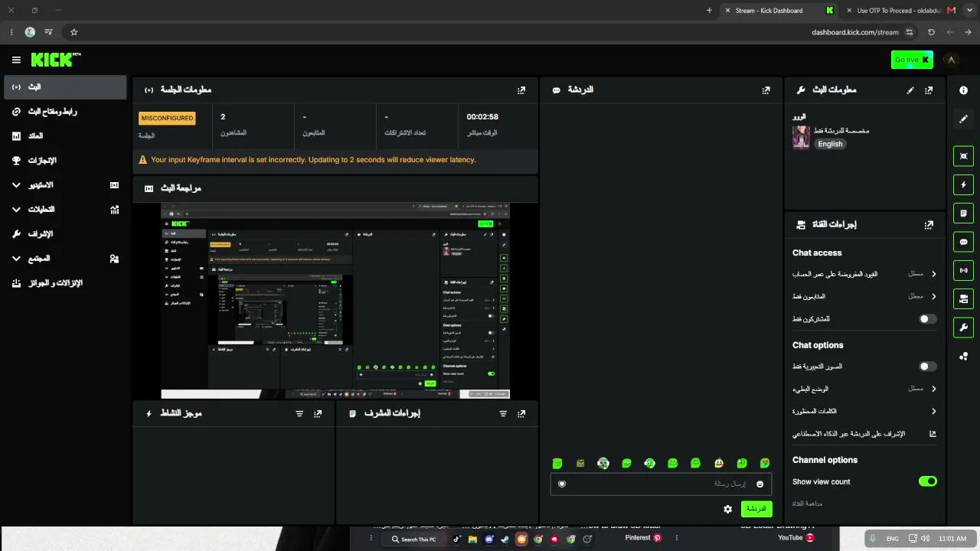The image size is (980, 551).
Task: Edit stream info with the pencil icon in معلومات البث
Action: [910, 90]
